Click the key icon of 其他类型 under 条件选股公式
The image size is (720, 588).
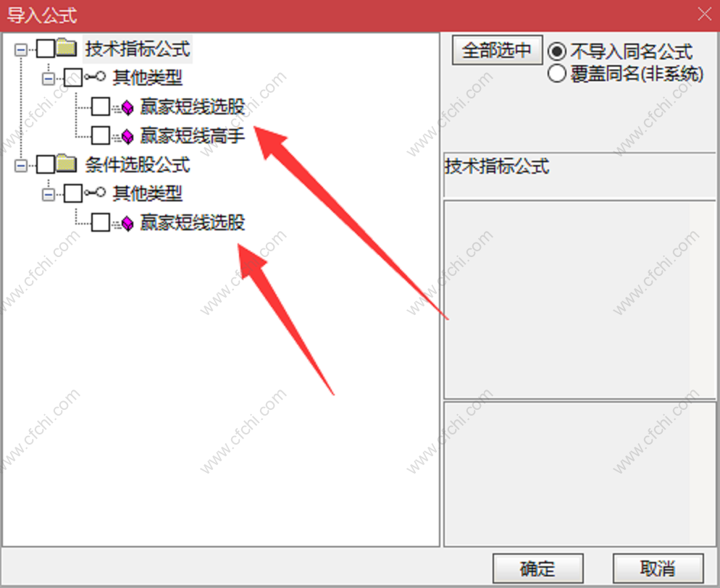pyautogui.click(x=95, y=193)
